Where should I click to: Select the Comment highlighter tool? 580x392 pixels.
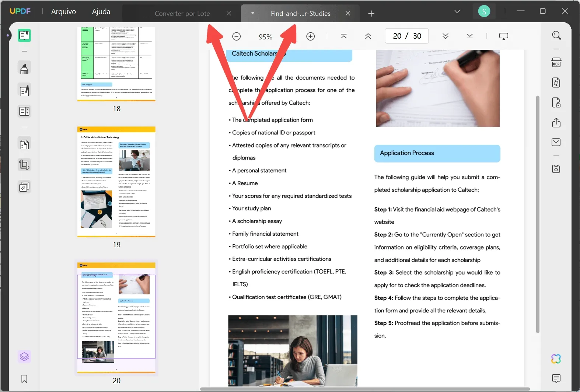point(24,68)
